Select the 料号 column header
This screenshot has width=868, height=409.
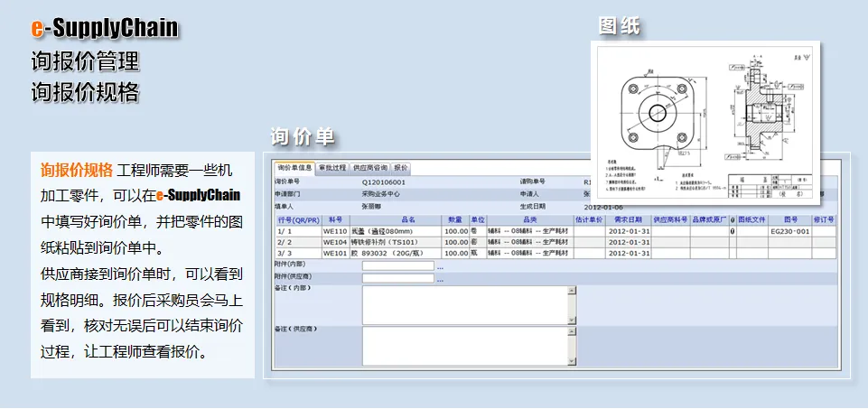[336, 219]
